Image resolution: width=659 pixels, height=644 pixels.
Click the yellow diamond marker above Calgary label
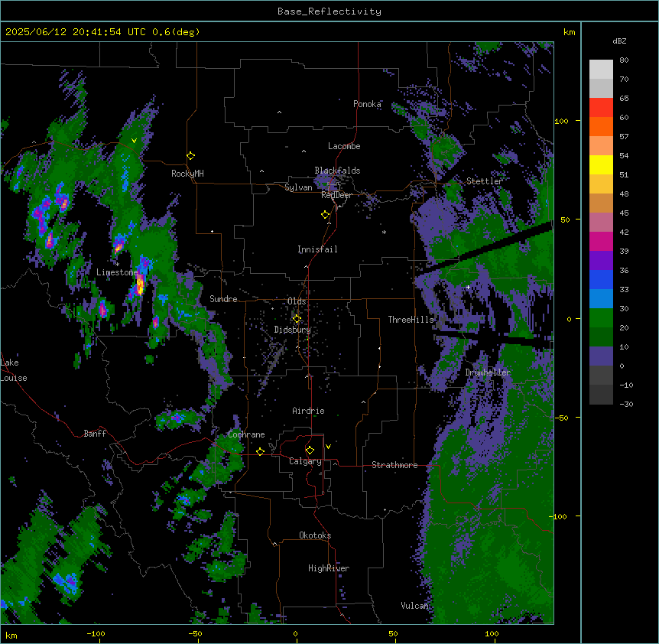(x=310, y=450)
